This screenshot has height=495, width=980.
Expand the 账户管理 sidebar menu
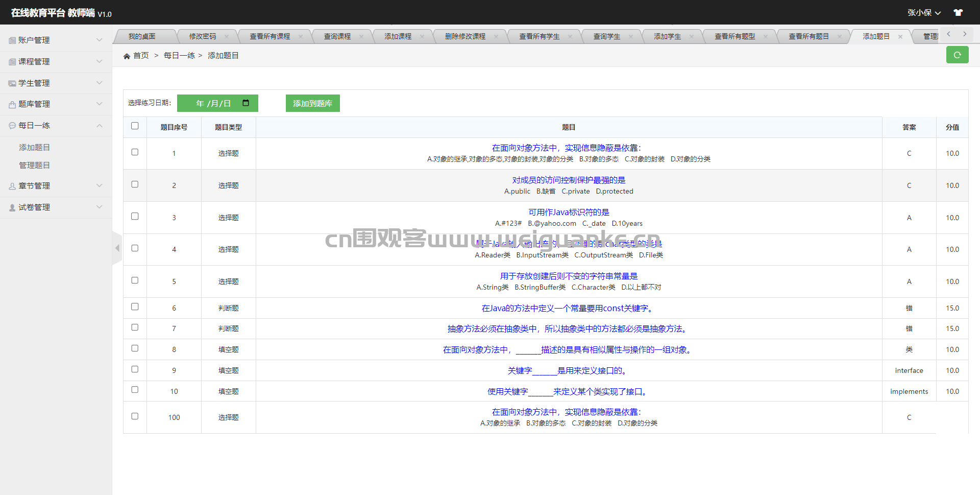pyautogui.click(x=56, y=40)
